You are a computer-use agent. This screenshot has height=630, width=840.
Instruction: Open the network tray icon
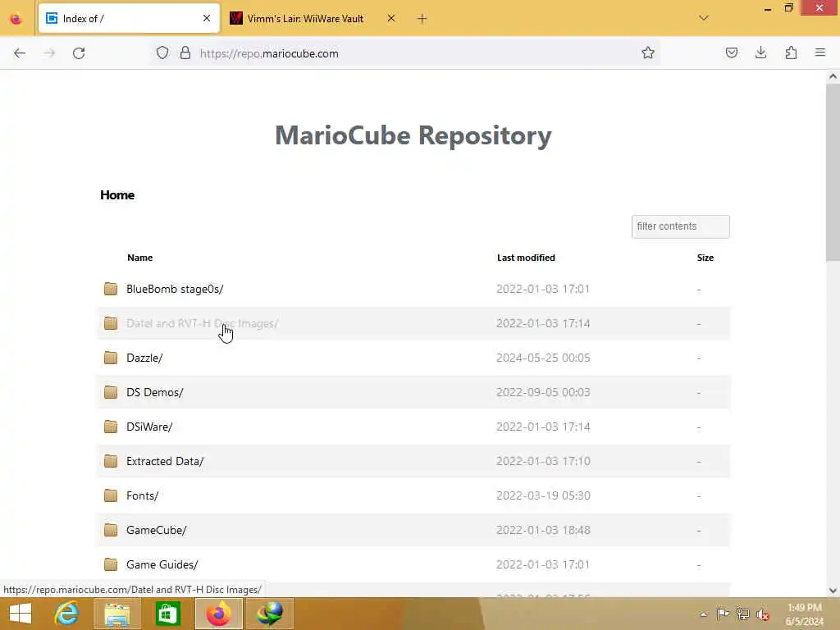742,614
